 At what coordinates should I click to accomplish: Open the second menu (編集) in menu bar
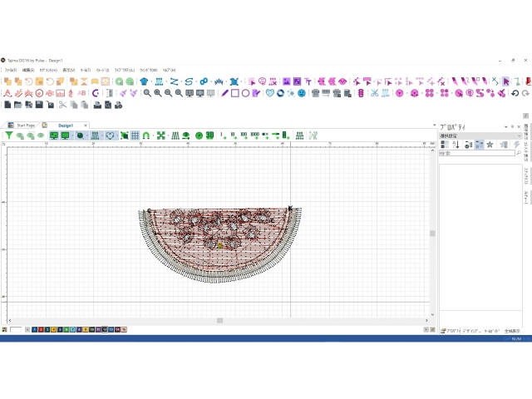(28, 70)
